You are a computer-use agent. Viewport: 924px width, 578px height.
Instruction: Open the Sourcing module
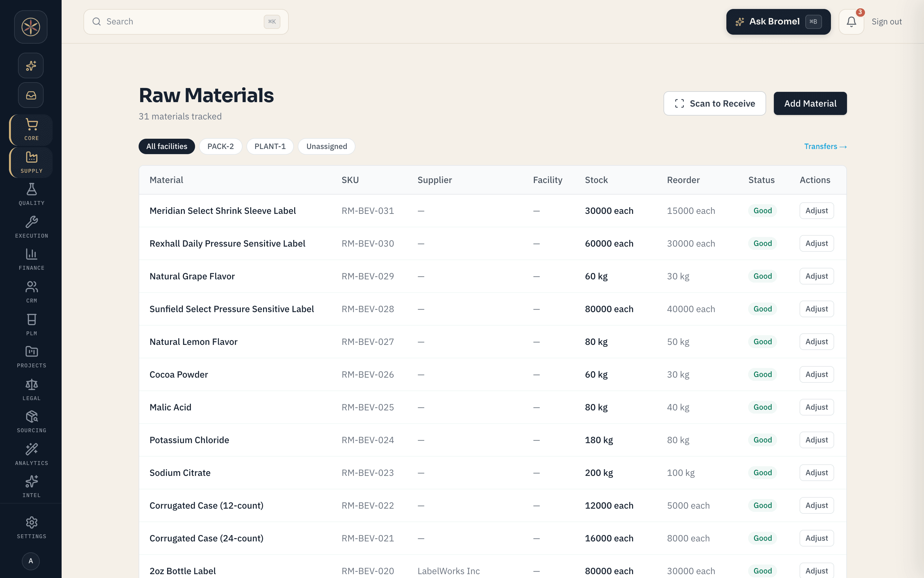pyautogui.click(x=31, y=422)
